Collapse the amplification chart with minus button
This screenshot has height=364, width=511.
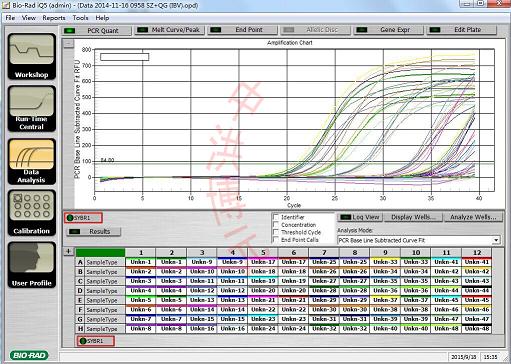click(69, 43)
